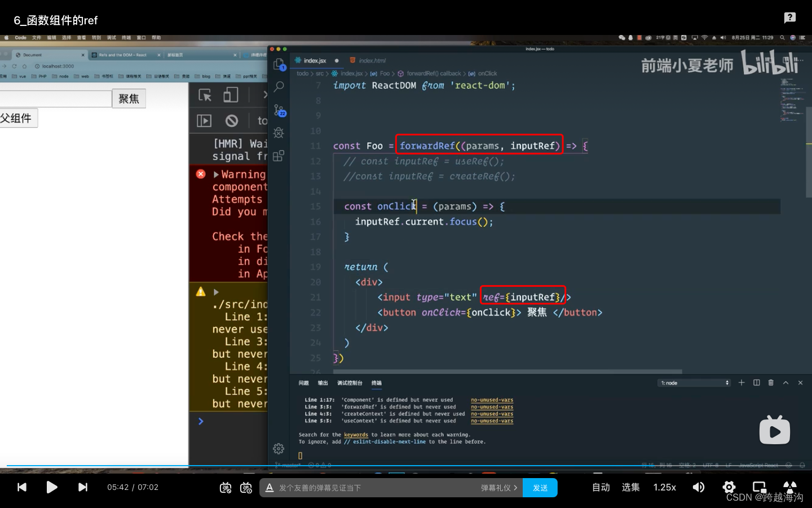Split the terminal pane

[757, 383]
